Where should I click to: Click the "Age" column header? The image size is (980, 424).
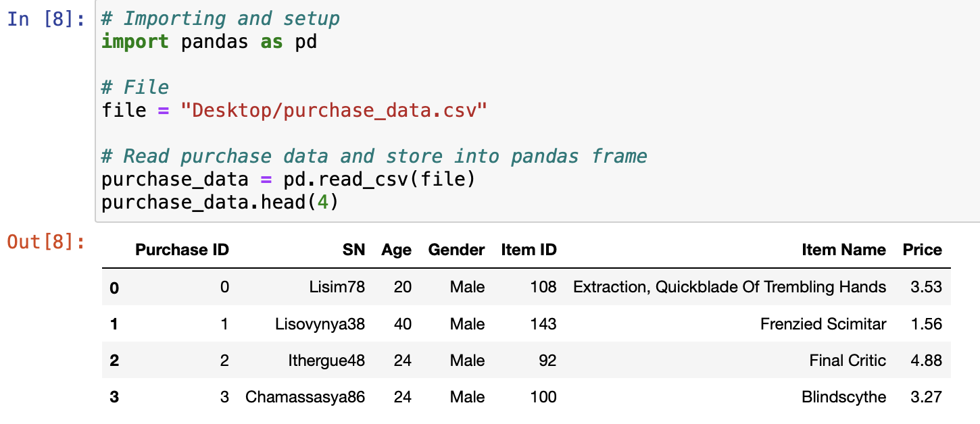tap(395, 249)
